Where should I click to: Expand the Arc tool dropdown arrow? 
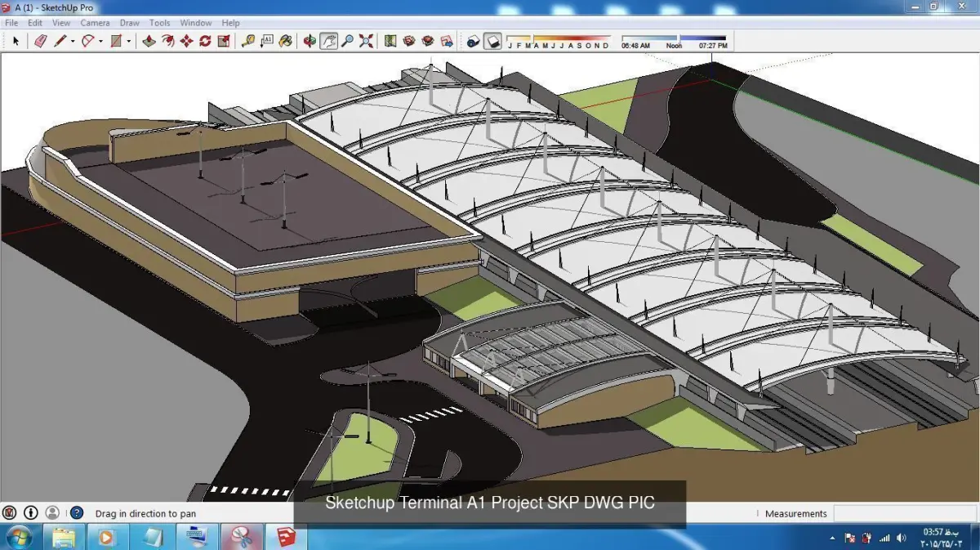pos(100,41)
